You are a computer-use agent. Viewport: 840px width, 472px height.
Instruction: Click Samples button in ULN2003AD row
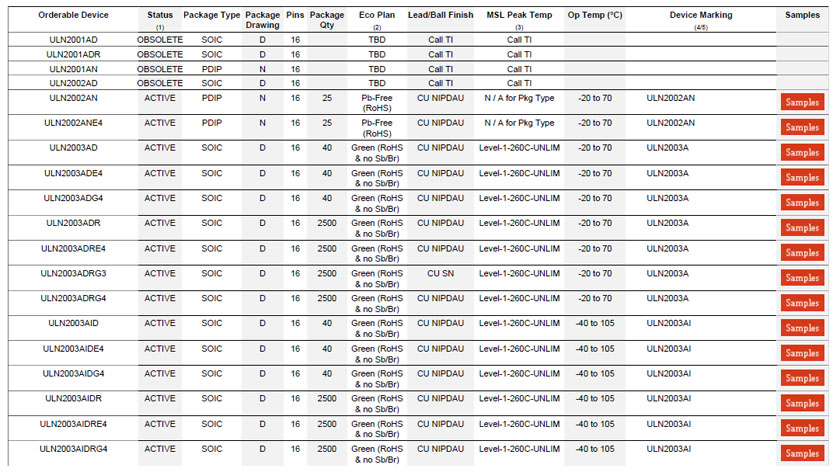click(802, 153)
